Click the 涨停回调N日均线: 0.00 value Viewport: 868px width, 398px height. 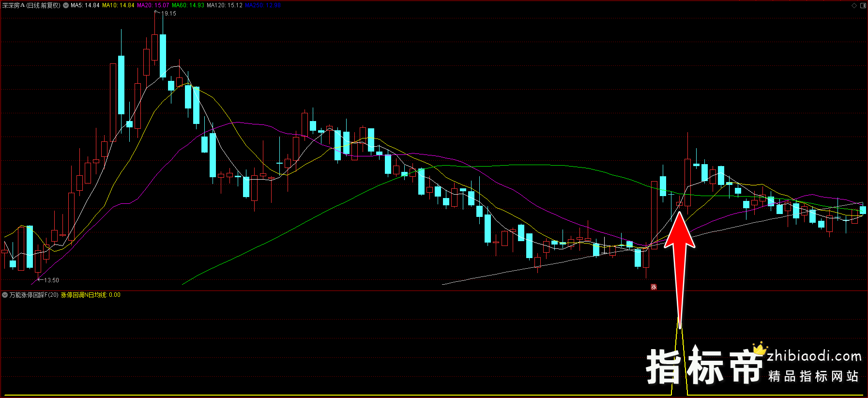91,295
